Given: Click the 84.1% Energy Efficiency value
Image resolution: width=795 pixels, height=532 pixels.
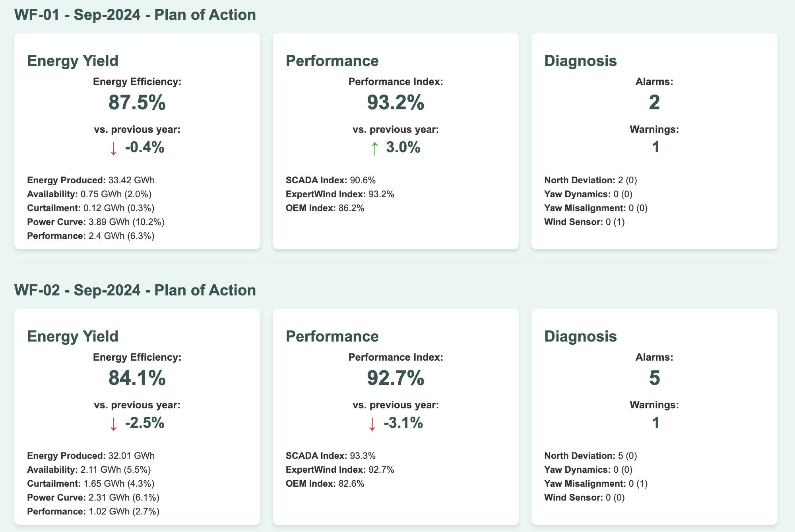Looking at the screenshot, I should pos(137,378).
